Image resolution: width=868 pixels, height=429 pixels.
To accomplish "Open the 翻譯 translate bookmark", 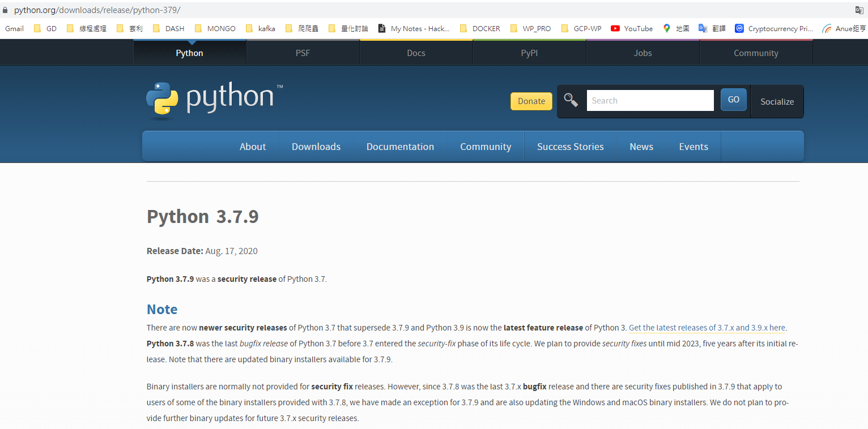I will pos(712,28).
